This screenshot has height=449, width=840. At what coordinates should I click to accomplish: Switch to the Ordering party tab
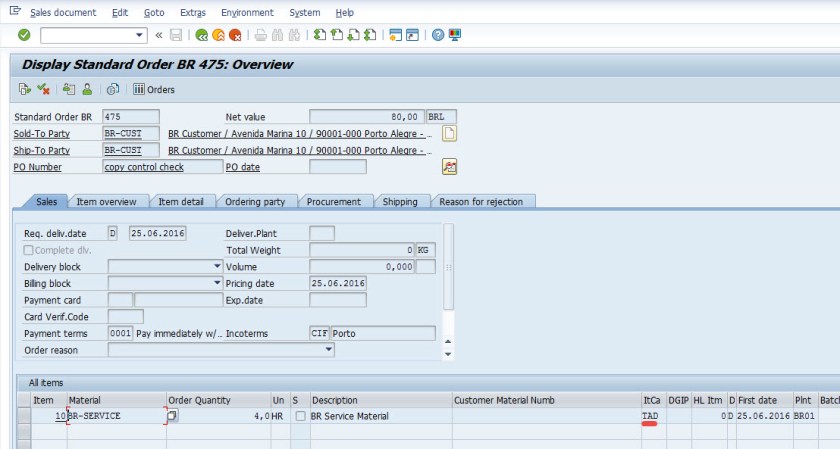point(255,201)
